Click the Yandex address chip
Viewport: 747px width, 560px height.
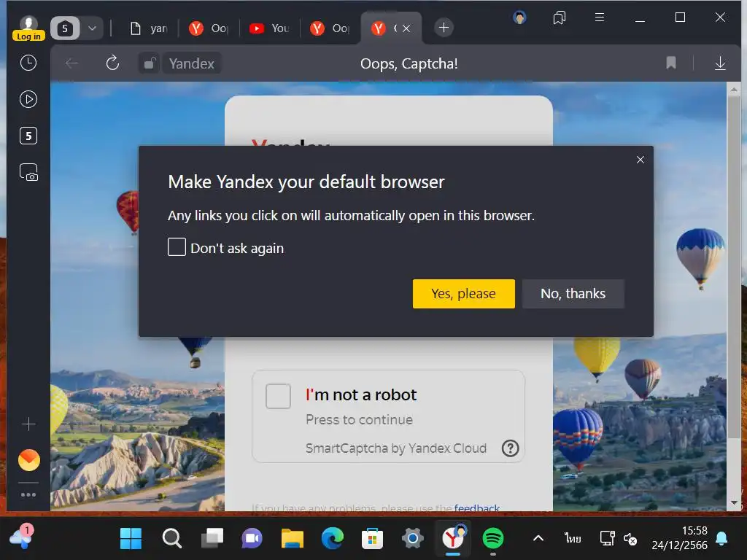192,63
